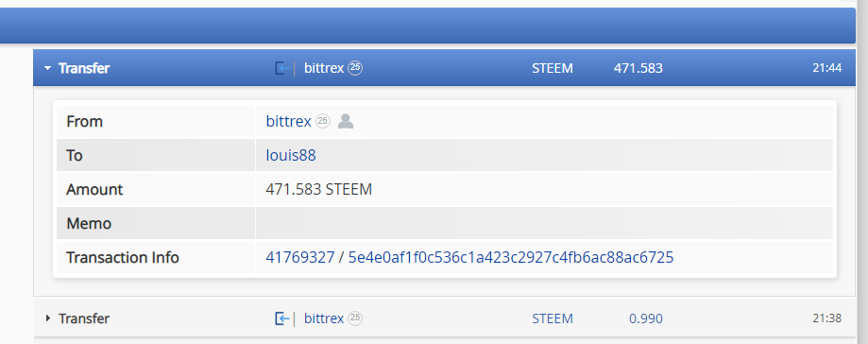Open block number 41769327 link
868x344 pixels.
coord(300,258)
